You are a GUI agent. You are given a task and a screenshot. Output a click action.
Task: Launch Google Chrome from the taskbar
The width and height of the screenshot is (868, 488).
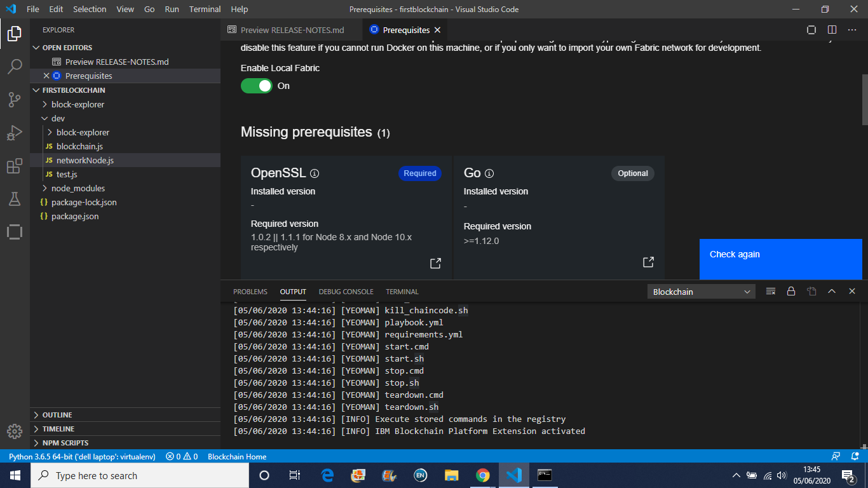(482, 475)
